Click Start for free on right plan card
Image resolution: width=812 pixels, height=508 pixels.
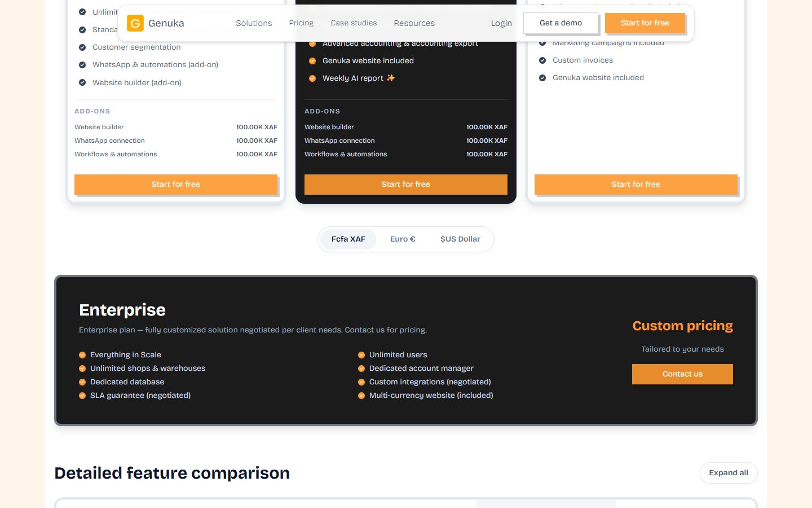[636, 185]
